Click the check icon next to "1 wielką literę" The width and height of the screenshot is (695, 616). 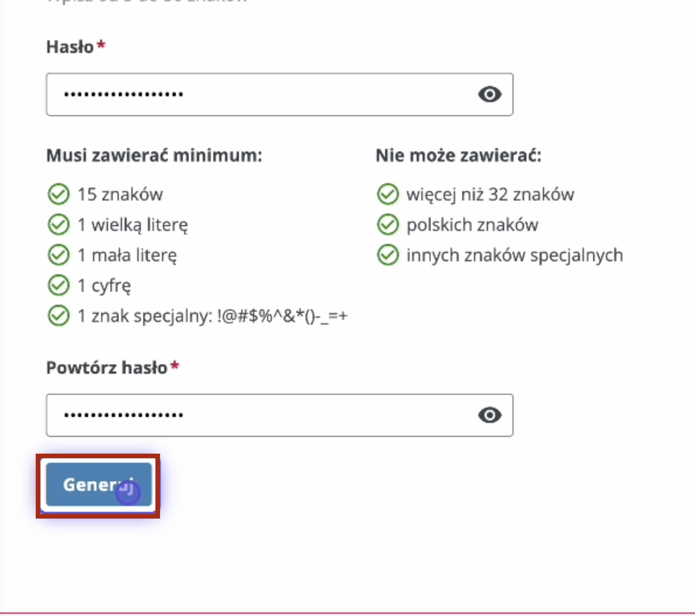[59, 225]
